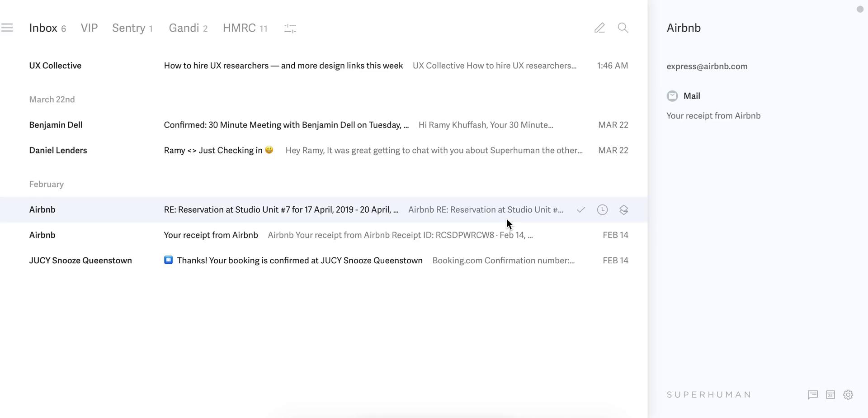The image size is (868, 418).
Task: Open search with magnifier icon
Action: (623, 28)
